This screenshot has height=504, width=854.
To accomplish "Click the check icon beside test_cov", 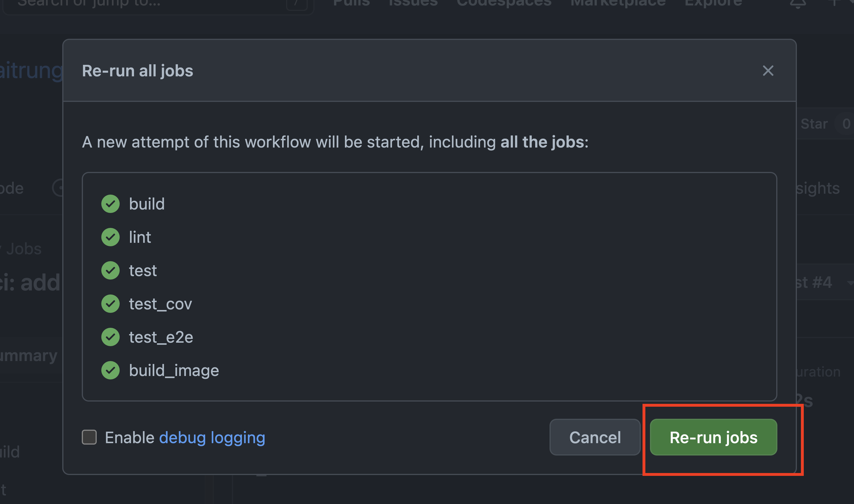I will [110, 303].
